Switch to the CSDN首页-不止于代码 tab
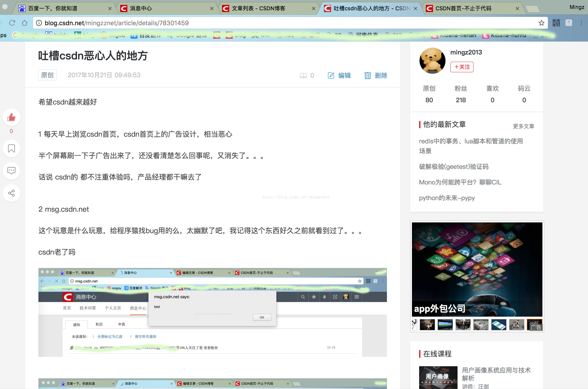588x389 pixels. [472, 8]
